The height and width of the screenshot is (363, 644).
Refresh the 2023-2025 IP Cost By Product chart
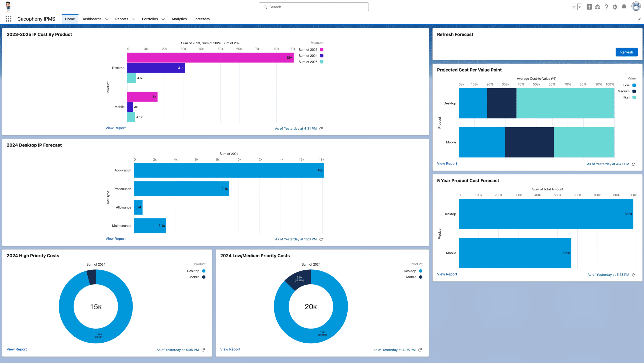pyautogui.click(x=321, y=129)
